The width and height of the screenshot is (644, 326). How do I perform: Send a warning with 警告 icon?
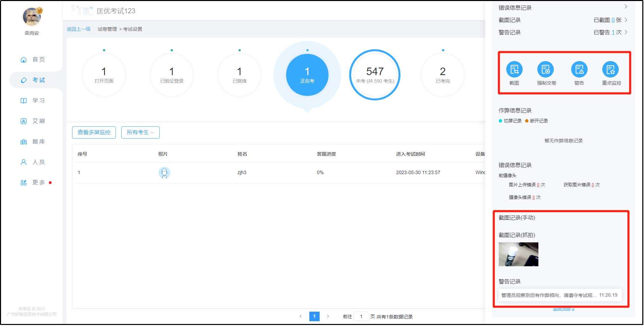click(x=579, y=70)
